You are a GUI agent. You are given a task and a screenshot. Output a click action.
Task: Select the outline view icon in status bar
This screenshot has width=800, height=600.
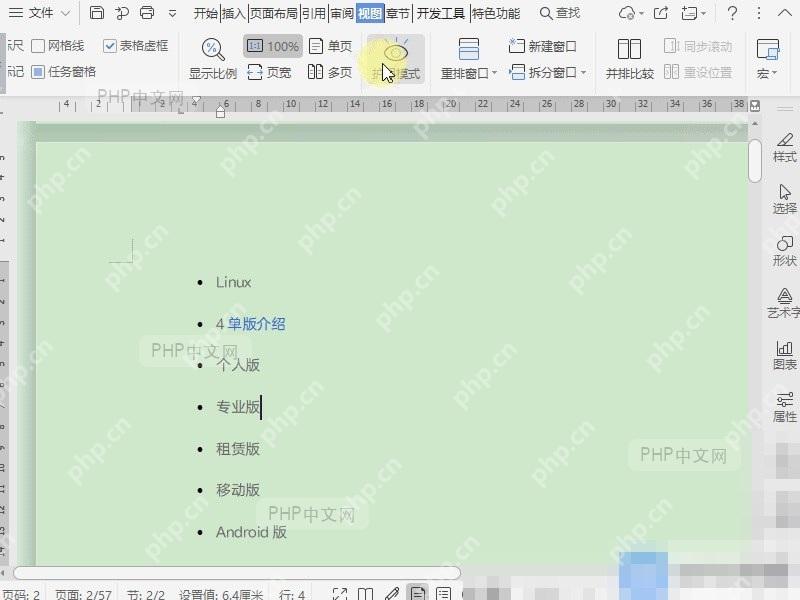[x=443, y=593]
